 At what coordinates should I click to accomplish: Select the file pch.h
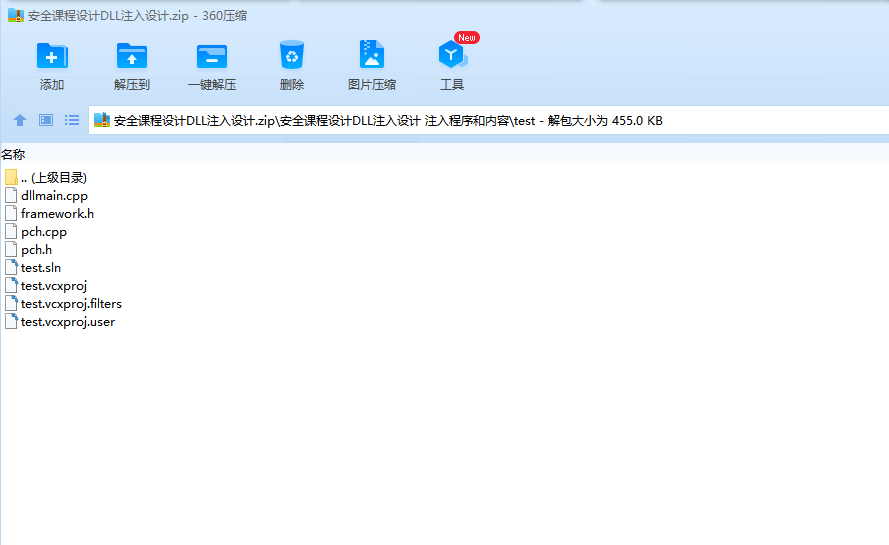[28, 250]
